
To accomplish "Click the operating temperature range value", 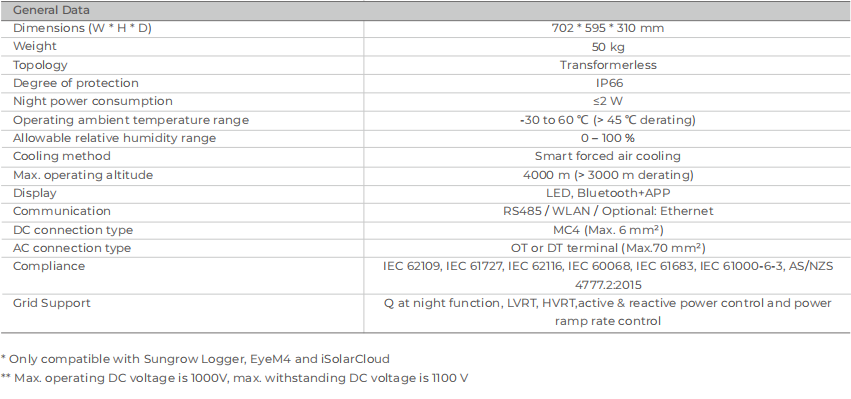I will click(x=607, y=120).
